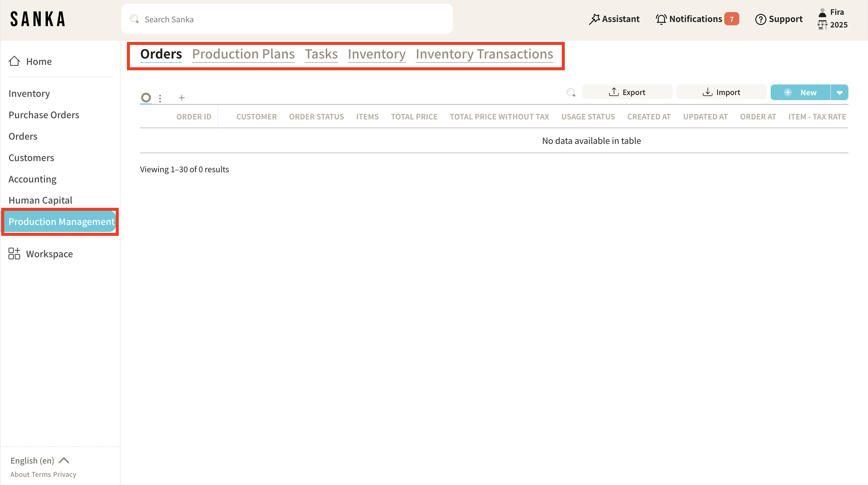
Task: Open Support question mark icon
Action: click(760, 19)
